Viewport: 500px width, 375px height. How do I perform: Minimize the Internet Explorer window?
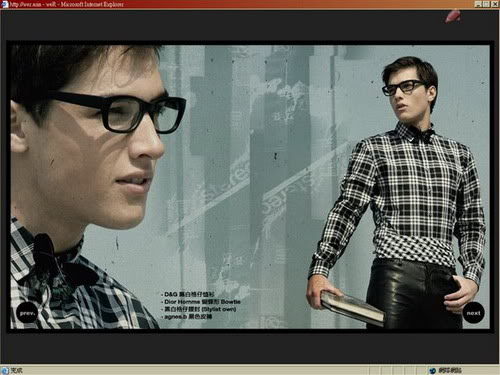point(478,4)
